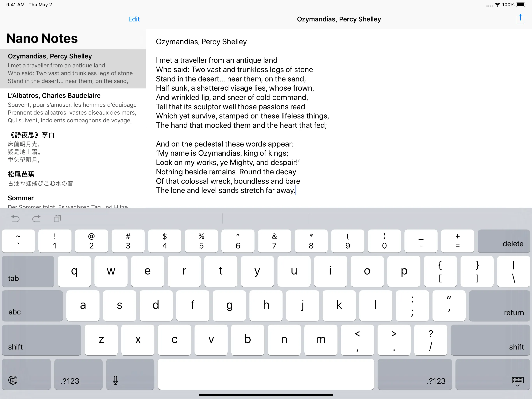532x399 pixels.
Task: Switch to symbols with the left .?123 key
Action: click(x=78, y=374)
